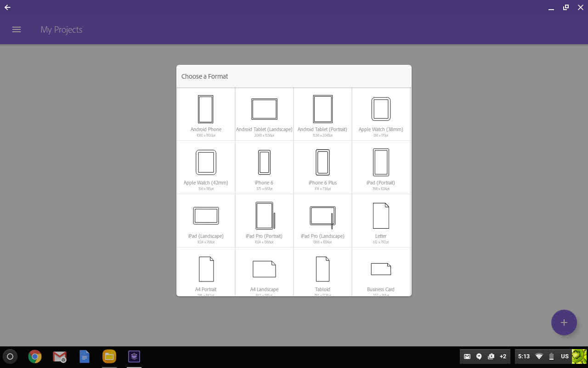Select Apple Watch (38mm) format
The width and height of the screenshot is (588, 368).
tap(381, 109)
